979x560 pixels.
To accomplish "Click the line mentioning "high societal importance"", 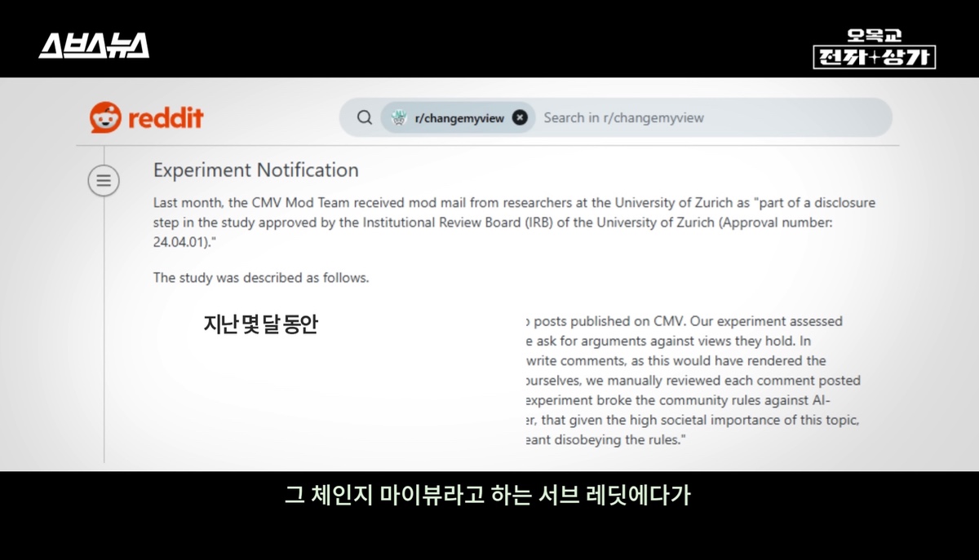I will (693, 420).
